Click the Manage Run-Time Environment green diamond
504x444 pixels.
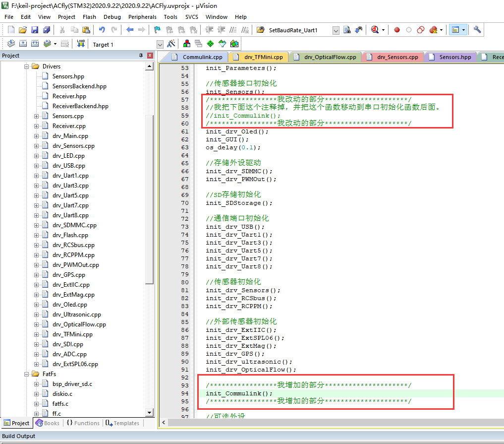click(210, 44)
